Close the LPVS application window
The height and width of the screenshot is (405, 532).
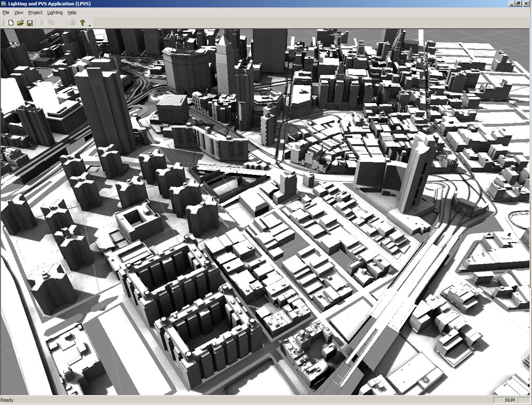[x=527, y=4]
